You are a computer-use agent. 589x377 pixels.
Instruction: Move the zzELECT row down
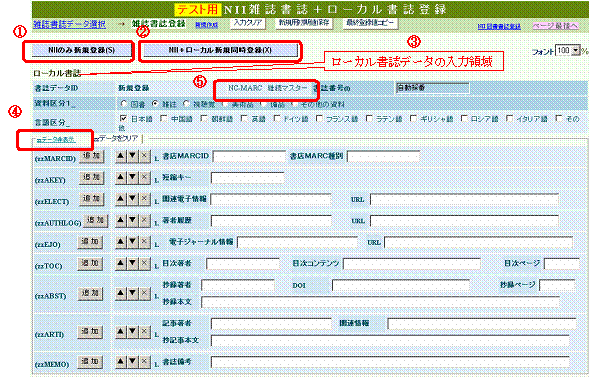[x=132, y=199]
